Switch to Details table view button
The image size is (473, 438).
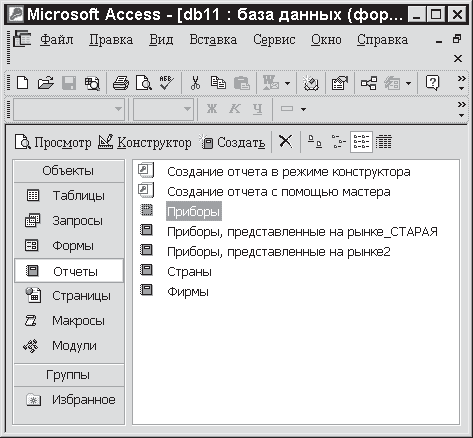tap(384, 142)
